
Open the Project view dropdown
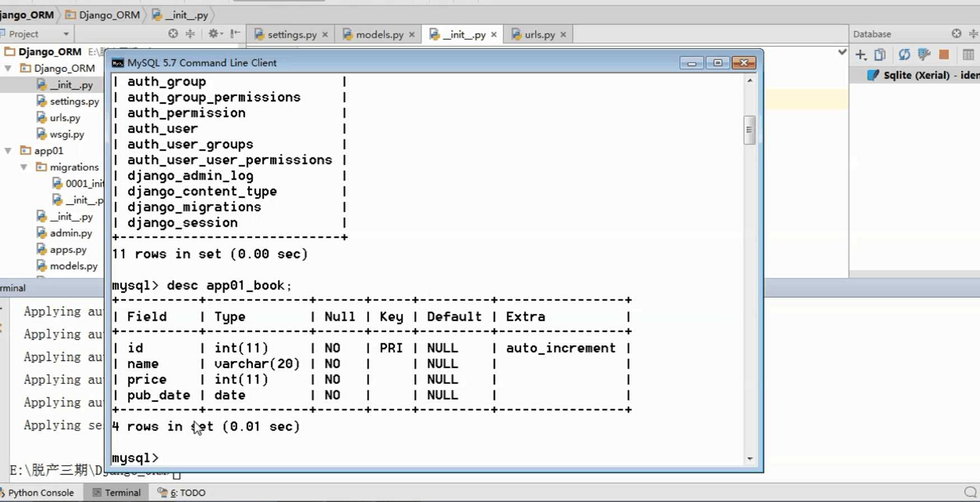66,34
